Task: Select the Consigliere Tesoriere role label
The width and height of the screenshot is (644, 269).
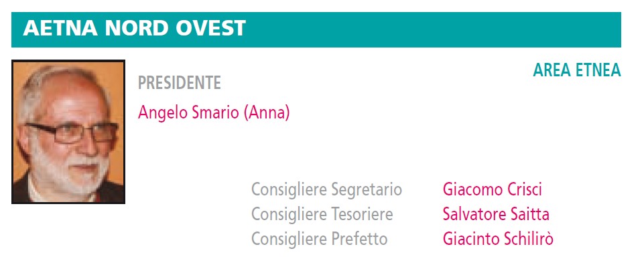Action: (x=322, y=214)
